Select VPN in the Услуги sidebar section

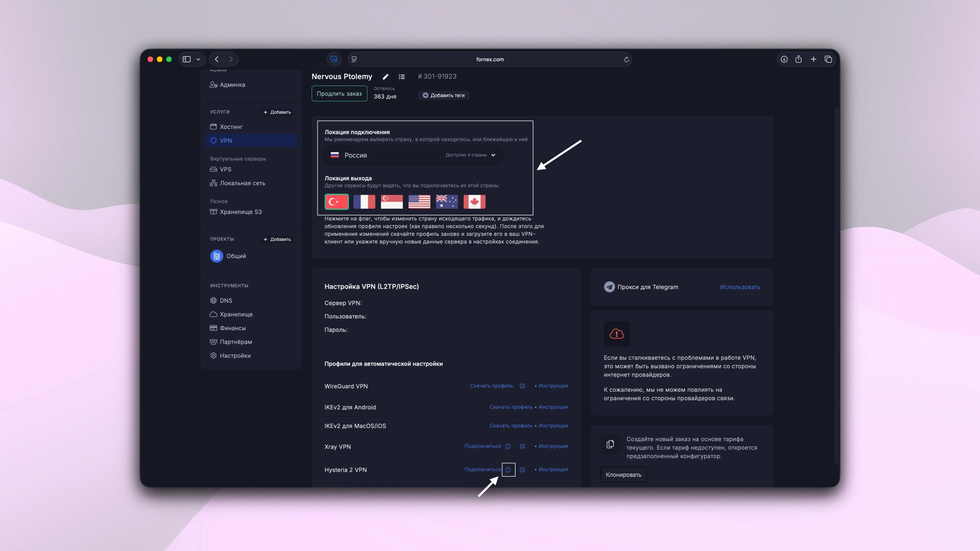click(226, 140)
